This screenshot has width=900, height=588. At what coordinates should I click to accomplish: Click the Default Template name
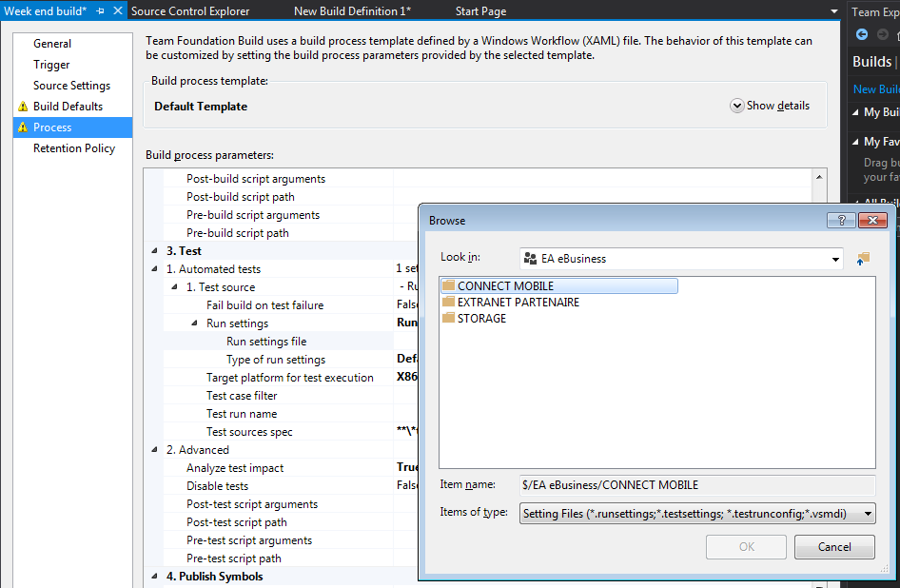click(x=201, y=107)
